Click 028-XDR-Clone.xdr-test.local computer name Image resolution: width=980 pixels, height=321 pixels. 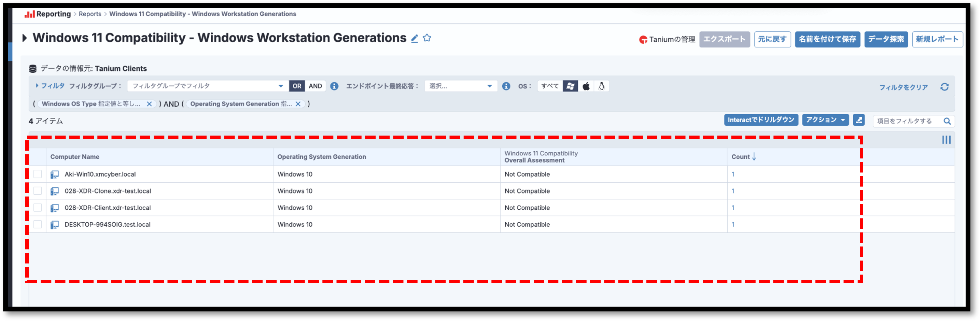108,191
